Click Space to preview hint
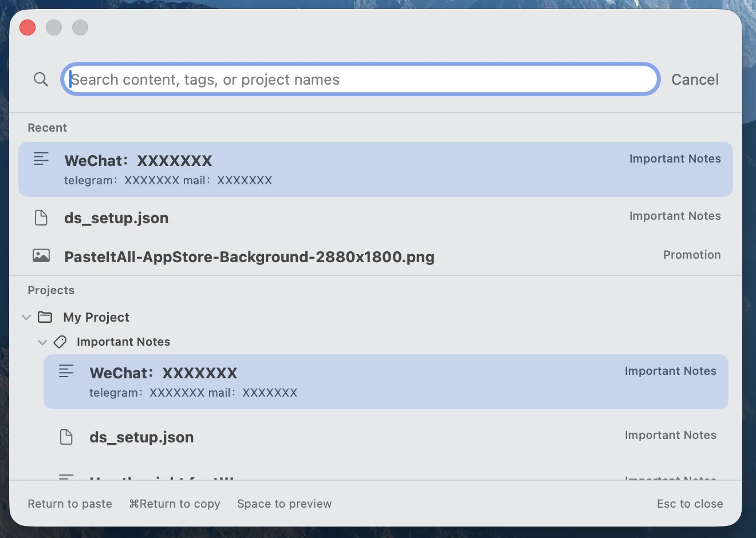Viewport: 756px width, 538px height. 284,504
